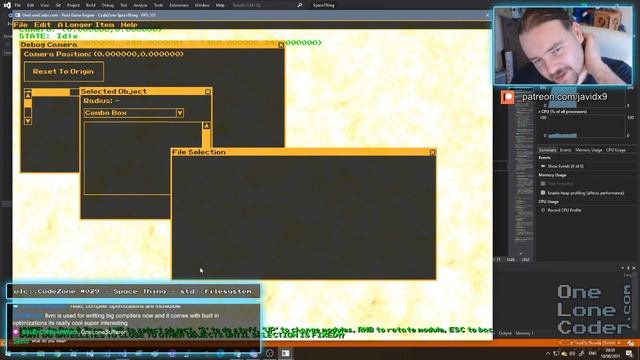Image resolution: width=640 pixels, height=360 pixels.
Task: Open Visual Studio Git menu
Action: (x=58, y=5)
